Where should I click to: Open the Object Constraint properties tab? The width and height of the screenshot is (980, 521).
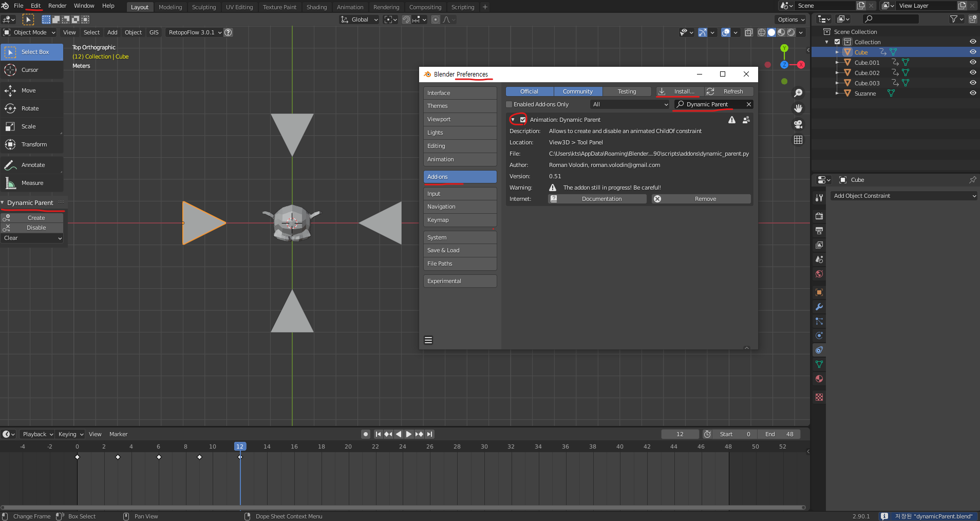click(x=819, y=350)
